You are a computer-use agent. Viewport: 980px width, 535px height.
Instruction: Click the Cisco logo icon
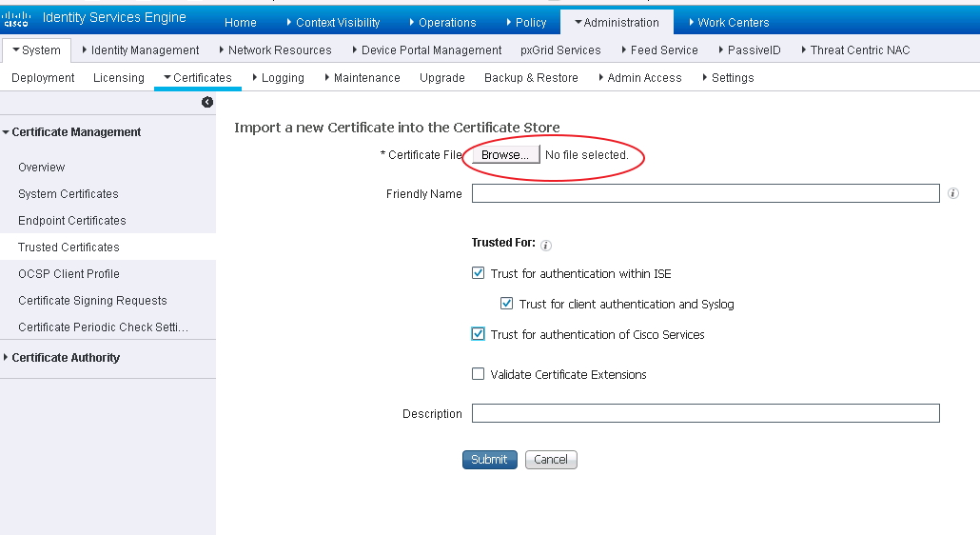pyautogui.click(x=16, y=19)
